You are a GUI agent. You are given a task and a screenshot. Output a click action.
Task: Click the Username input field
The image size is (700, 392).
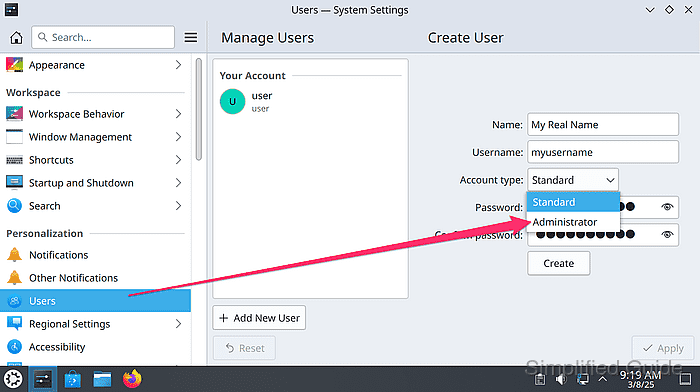click(x=603, y=152)
